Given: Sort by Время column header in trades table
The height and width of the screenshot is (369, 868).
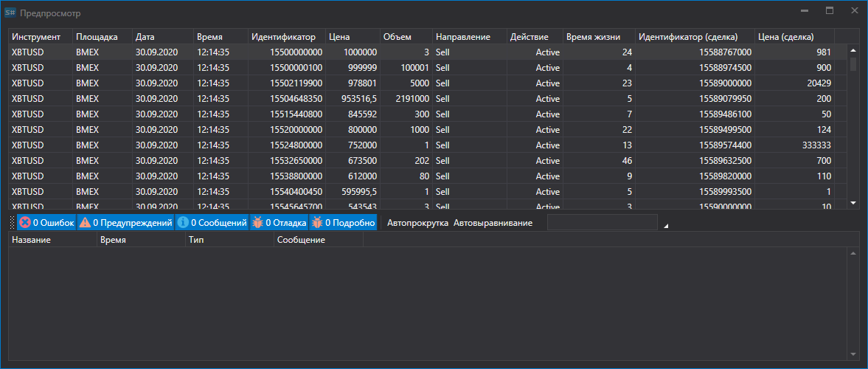Looking at the screenshot, I should (x=221, y=37).
